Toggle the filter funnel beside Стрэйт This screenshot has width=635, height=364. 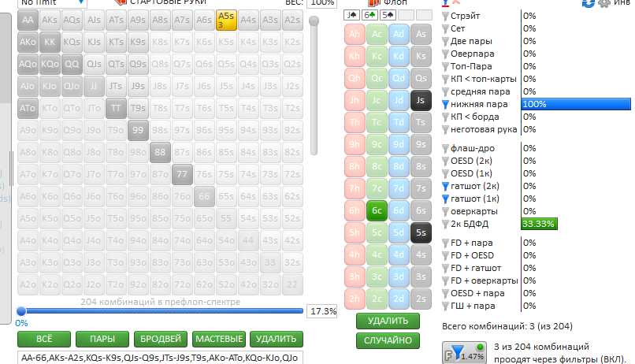445,17
